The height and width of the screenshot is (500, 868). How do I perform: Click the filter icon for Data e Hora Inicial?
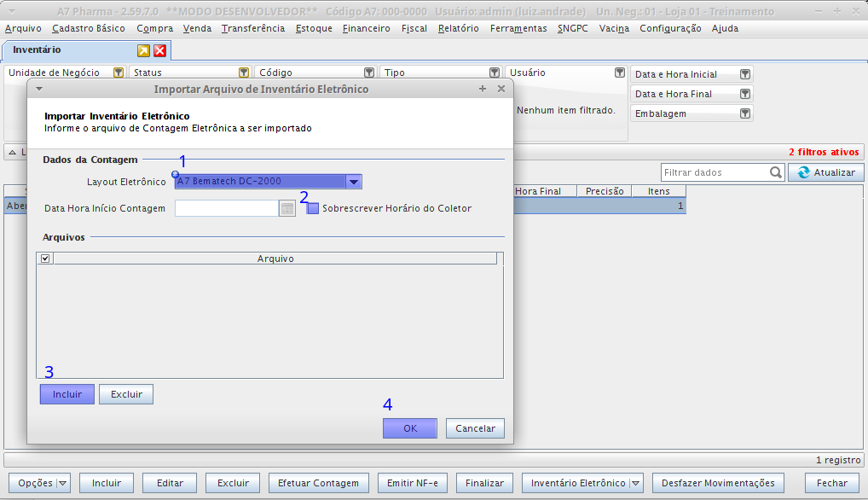(745, 75)
